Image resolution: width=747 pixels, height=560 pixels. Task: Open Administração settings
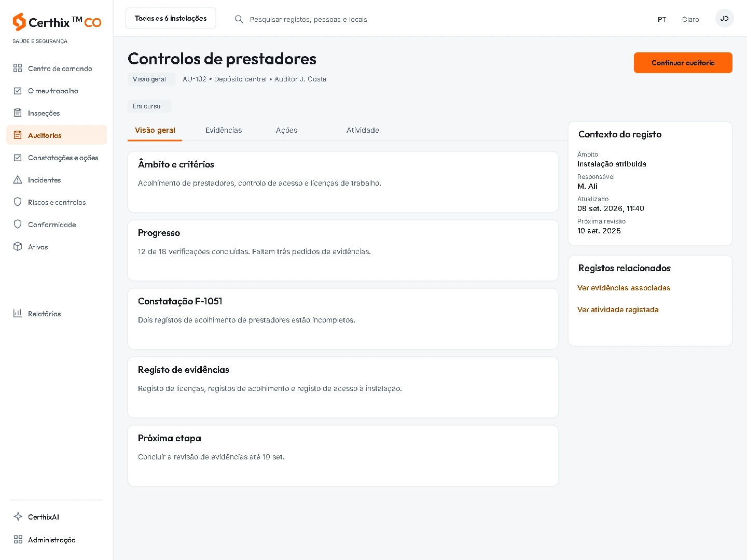[x=57, y=540]
